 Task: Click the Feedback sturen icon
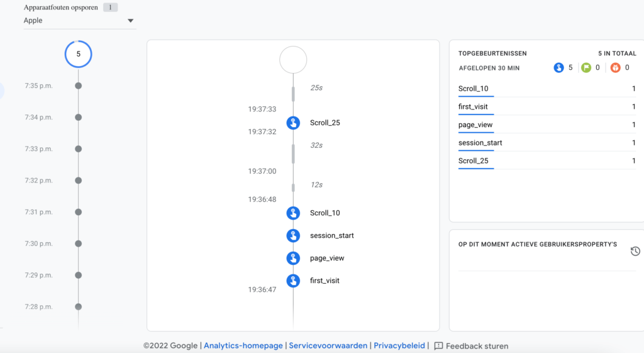click(438, 346)
